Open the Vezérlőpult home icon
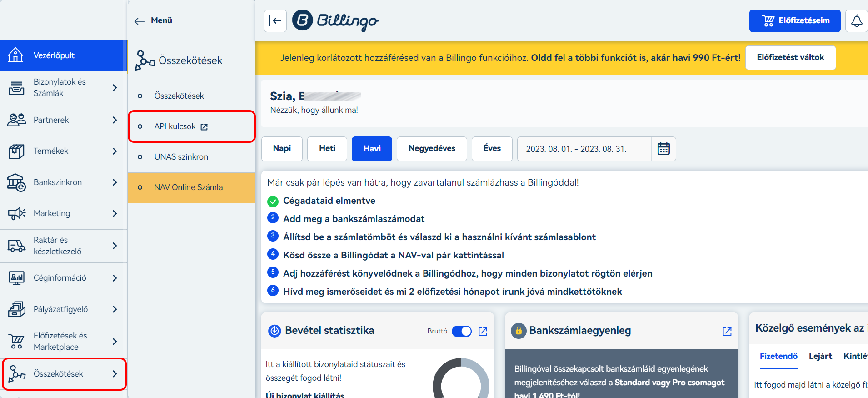Image resolution: width=868 pixels, height=398 pixels. [x=15, y=55]
